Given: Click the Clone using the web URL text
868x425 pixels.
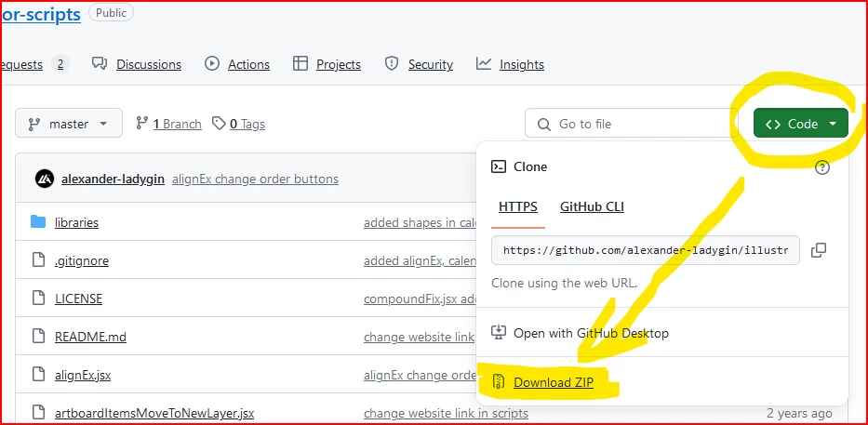Looking at the screenshot, I should pos(564,283).
